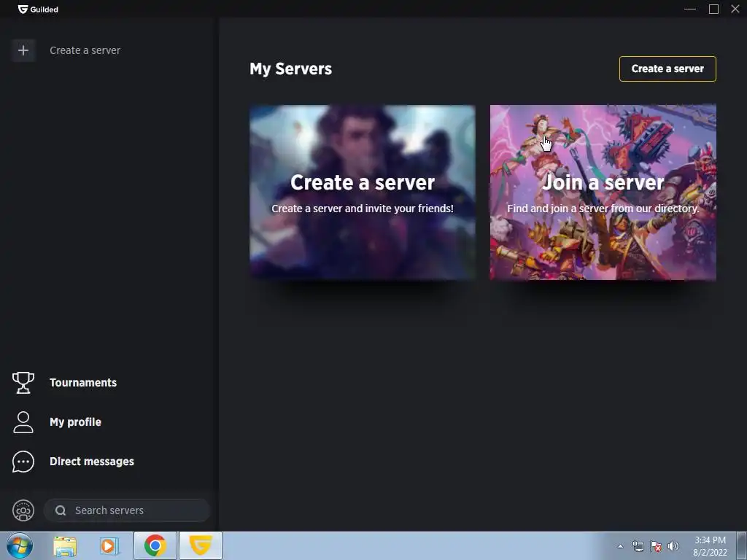747x560 pixels.
Task: Open File Explorer from the taskbar
Action: click(x=65, y=546)
